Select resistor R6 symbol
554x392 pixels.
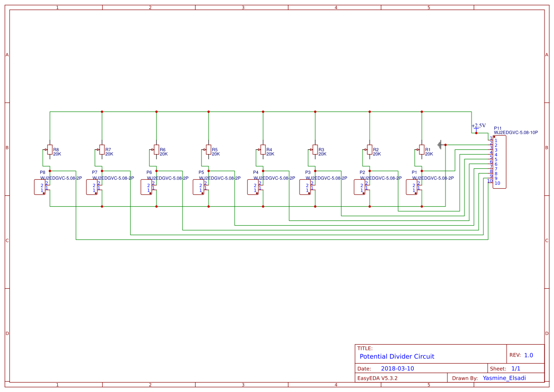tap(155, 149)
